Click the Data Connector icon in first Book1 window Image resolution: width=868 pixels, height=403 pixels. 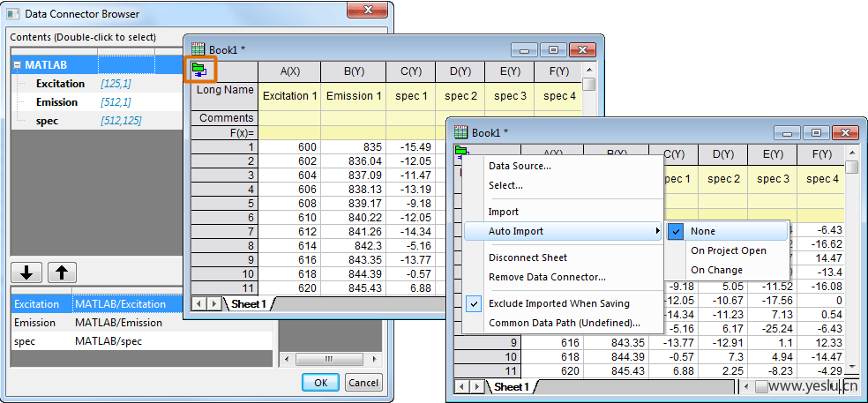[198, 71]
